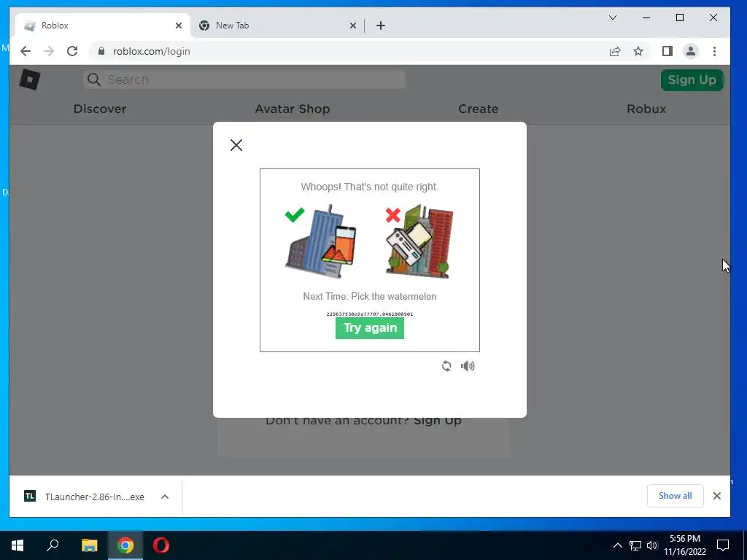The width and height of the screenshot is (747, 560).
Task: Click the Roblox logo icon
Action: tap(29, 79)
